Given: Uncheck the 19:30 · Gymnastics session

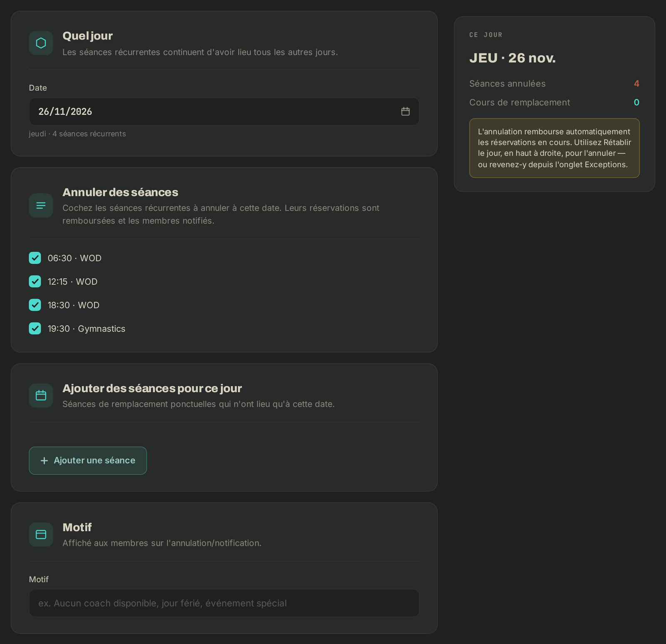Looking at the screenshot, I should pos(35,328).
